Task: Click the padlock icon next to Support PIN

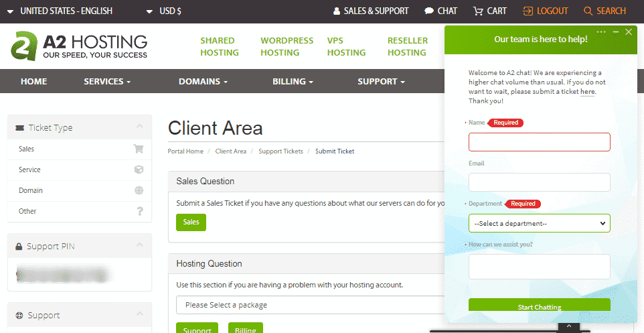Action: click(x=19, y=247)
